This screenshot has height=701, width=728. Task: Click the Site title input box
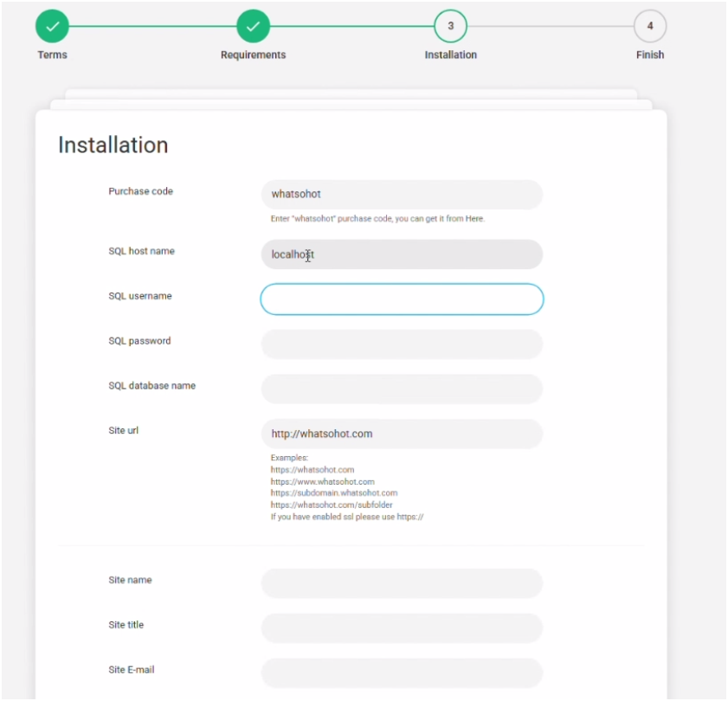click(x=402, y=628)
